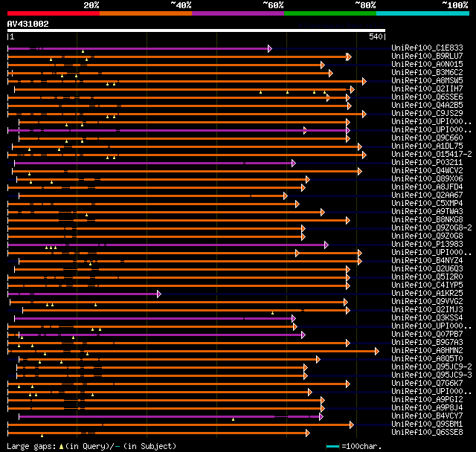Select the UniRef100_Q9Z0G8-2 hit label

pos(431,228)
